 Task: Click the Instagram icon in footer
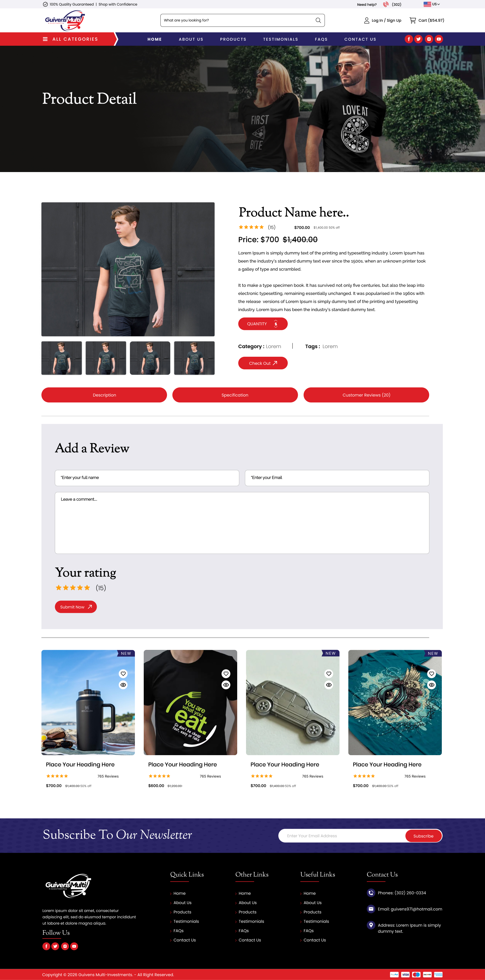(65, 946)
